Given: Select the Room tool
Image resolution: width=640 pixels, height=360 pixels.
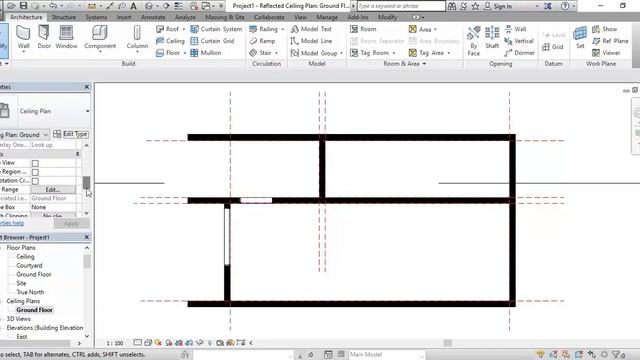Looking at the screenshot, I should [x=363, y=29].
